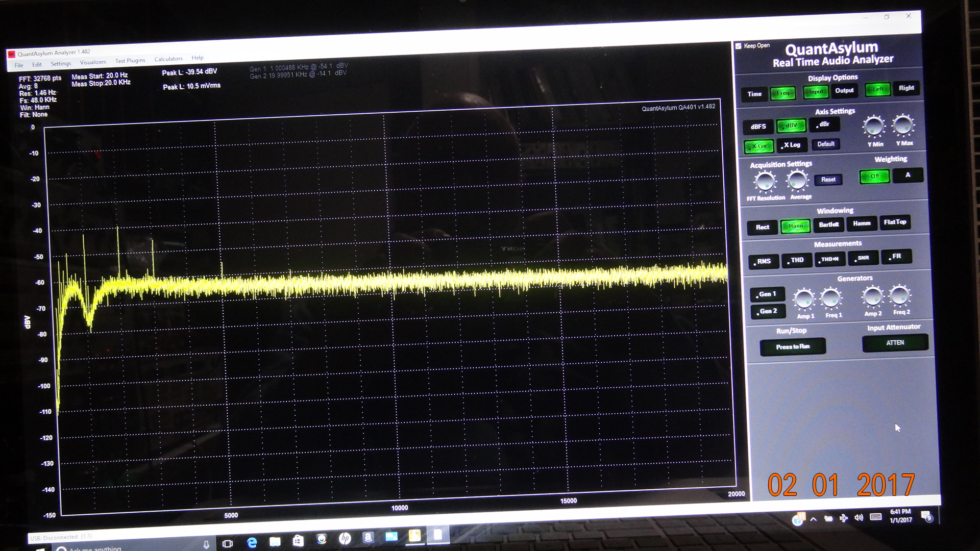Image resolution: width=980 pixels, height=551 pixels.
Task: Toggle the ATTEN input attenuator
Action: click(x=895, y=343)
